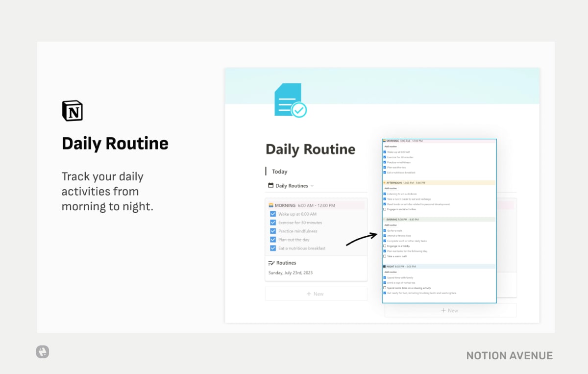Uncheck "Wake up at 6:00 AM"
This screenshot has width=588, height=374.
pos(273,214)
